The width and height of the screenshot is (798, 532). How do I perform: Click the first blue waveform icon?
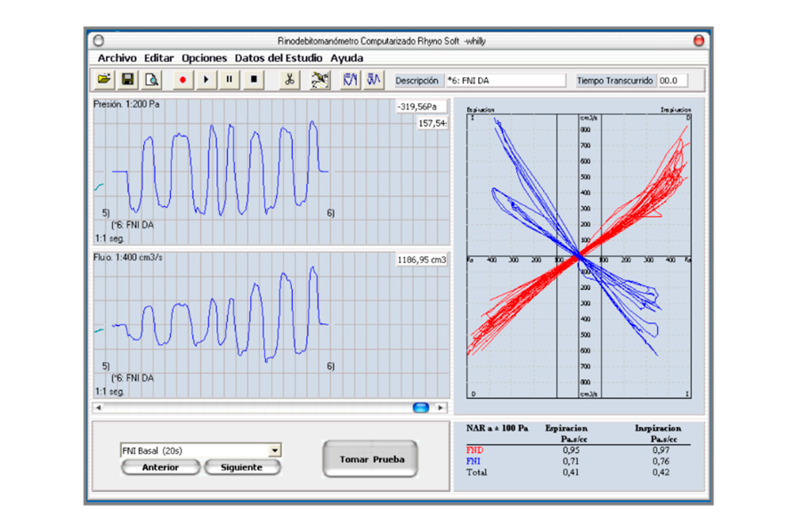coord(351,80)
